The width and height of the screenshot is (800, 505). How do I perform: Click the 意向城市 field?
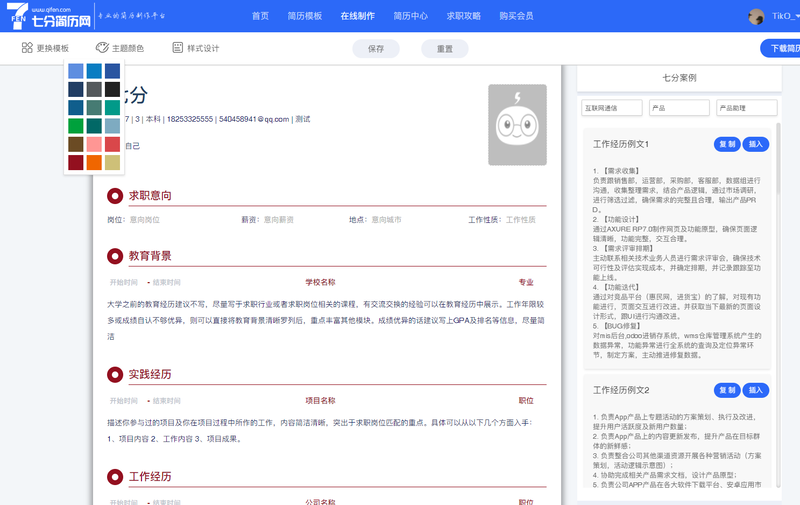point(386,220)
